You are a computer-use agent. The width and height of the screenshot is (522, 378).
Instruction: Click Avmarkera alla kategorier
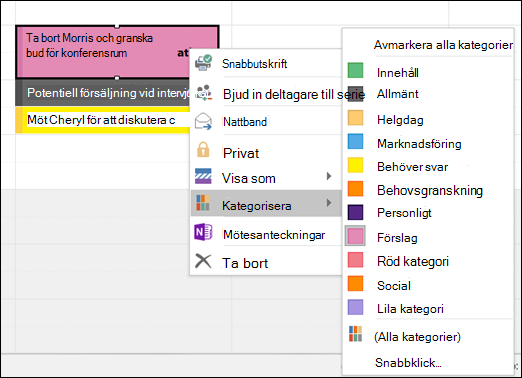point(443,45)
